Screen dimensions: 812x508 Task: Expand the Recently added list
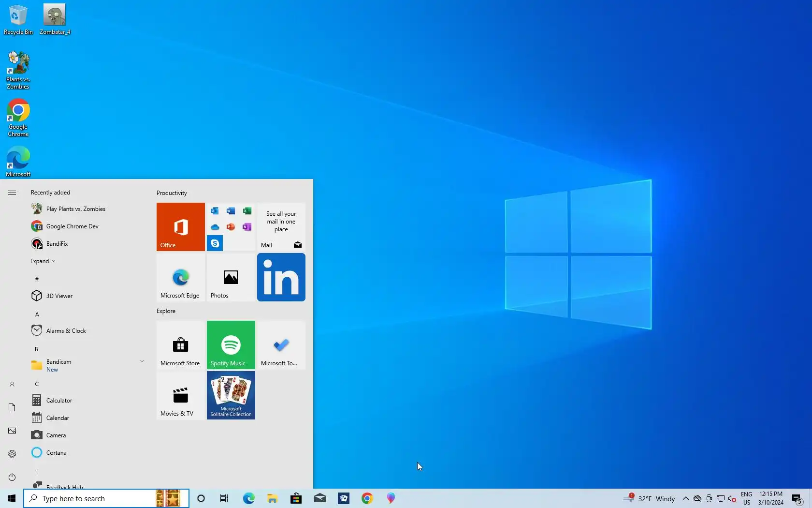(x=43, y=261)
